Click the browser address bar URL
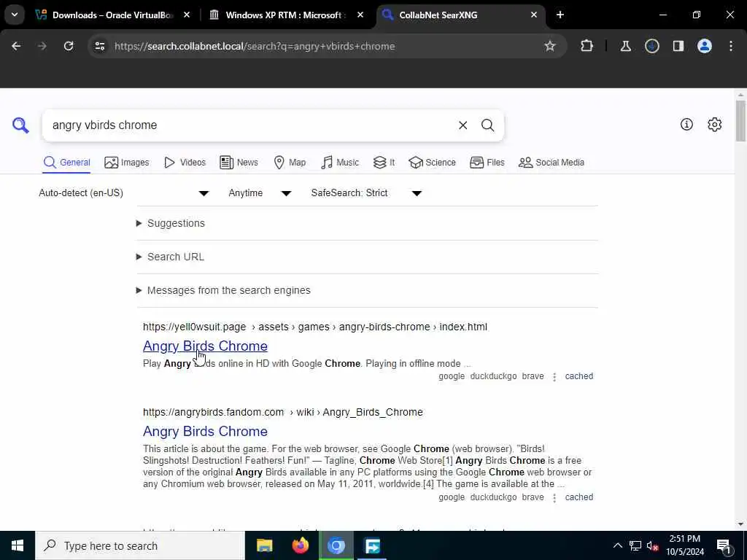This screenshot has width=747, height=560. (255, 46)
